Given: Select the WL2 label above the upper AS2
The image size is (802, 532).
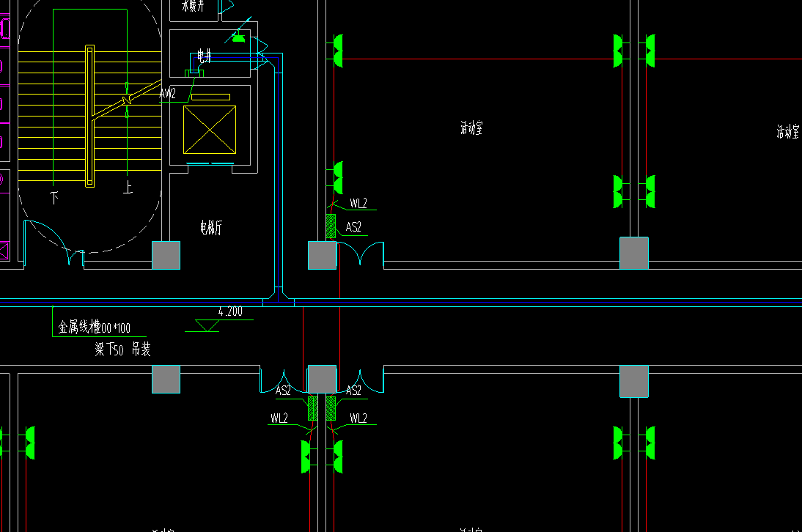Looking at the screenshot, I should [x=358, y=204].
